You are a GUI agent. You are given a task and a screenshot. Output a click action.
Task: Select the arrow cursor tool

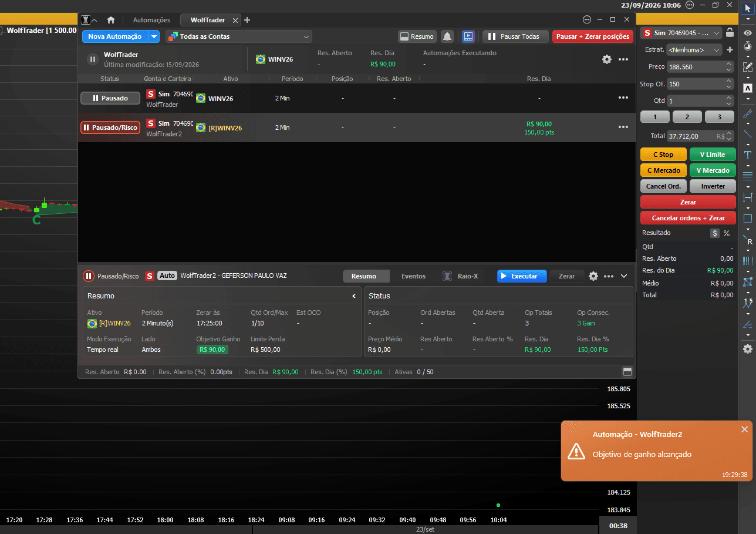pos(748,7)
